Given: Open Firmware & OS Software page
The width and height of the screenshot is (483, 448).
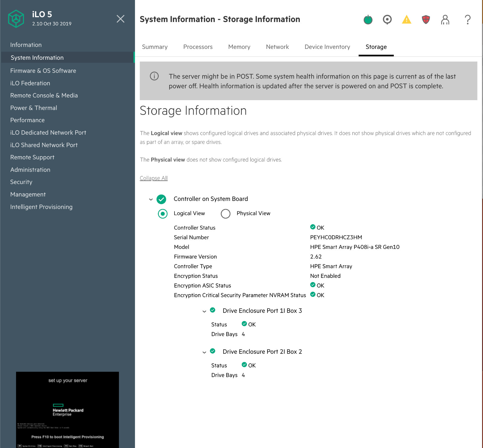Looking at the screenshot, I should (43, 71).
